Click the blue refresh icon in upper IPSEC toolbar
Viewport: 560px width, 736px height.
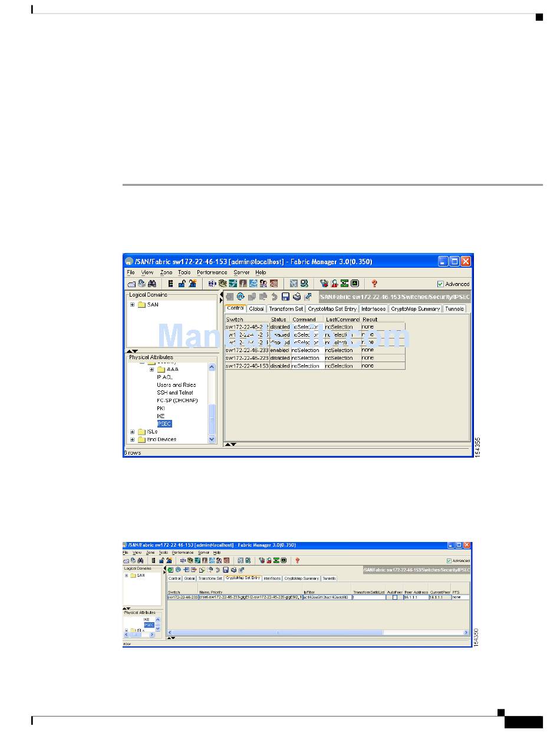[241, 297]
